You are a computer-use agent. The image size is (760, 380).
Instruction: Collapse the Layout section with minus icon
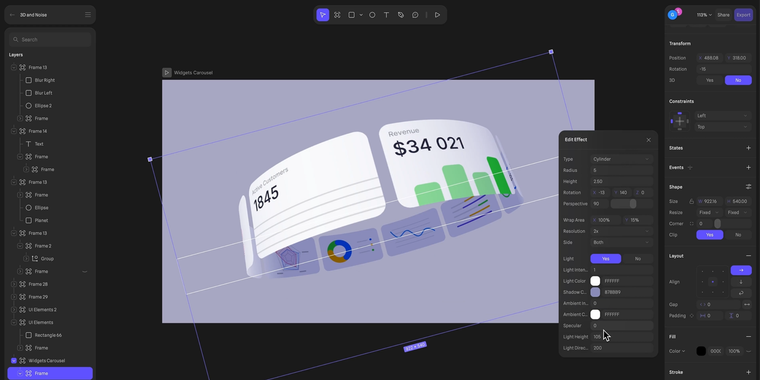(x=748, y=256)
